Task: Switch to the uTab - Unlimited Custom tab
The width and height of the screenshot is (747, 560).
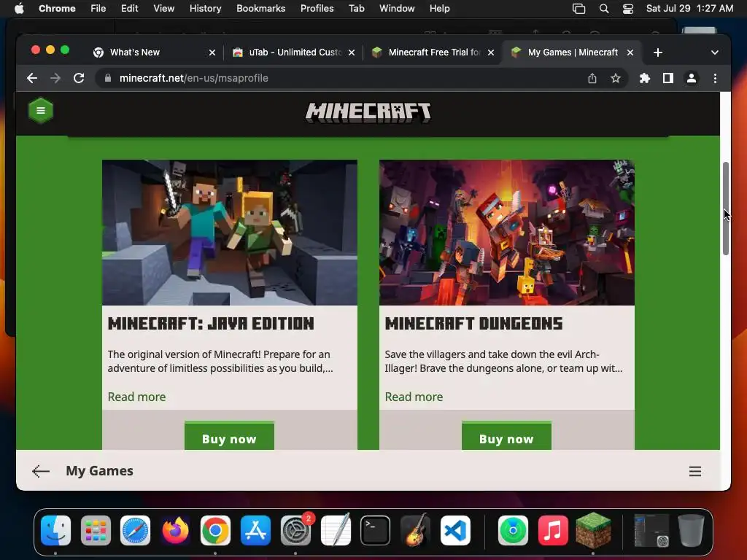Action: click(294, 52)
